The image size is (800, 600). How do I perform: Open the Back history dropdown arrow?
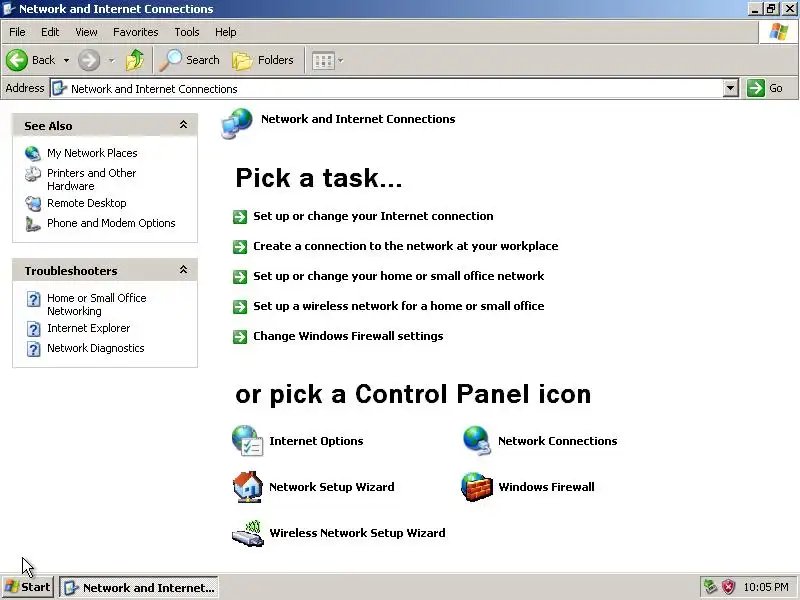tap(66, 61)
